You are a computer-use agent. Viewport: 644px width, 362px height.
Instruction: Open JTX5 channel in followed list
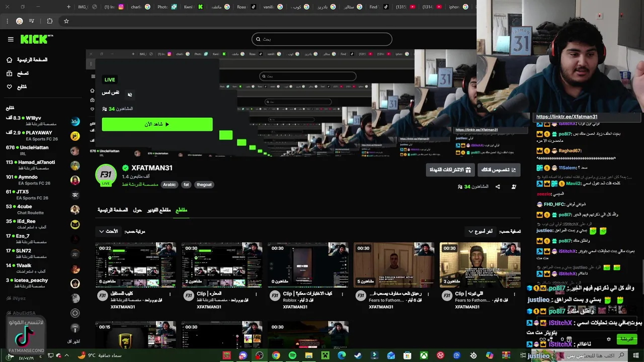coord(42,195)
